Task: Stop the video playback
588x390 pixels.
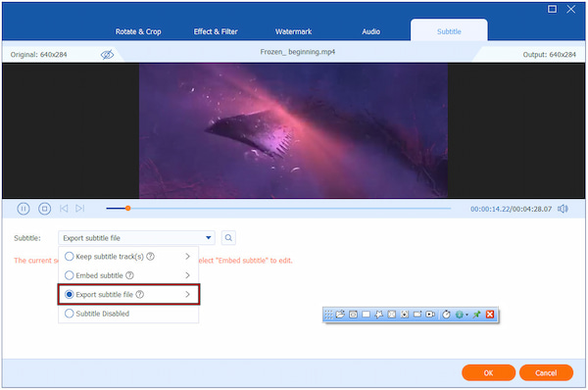Action: [x=45, y=209]
